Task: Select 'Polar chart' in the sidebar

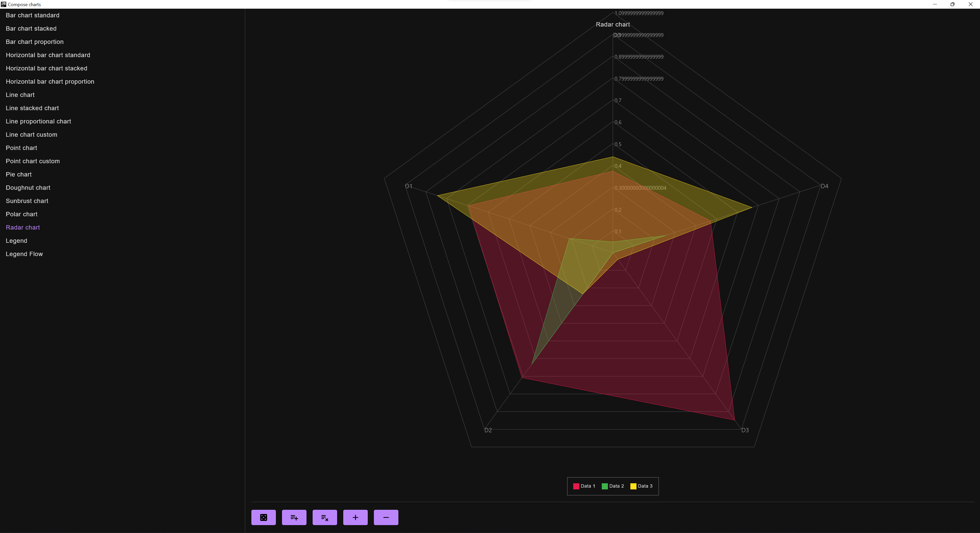Action: coord(21,214)
